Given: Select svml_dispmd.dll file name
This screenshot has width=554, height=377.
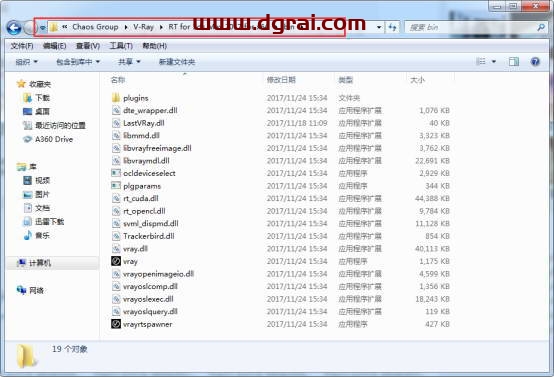Looking at the screenshot, I should coord(151,223).
